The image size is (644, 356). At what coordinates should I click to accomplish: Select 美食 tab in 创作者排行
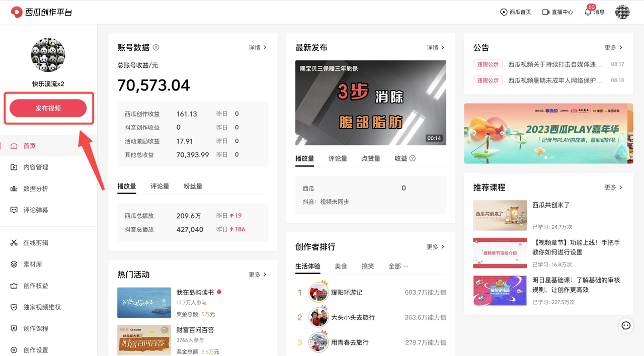[341, 266]
